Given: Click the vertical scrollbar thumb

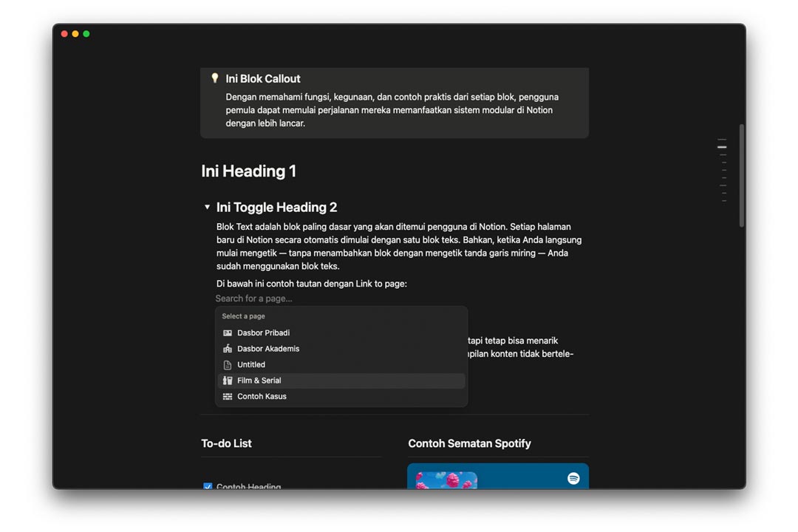Looking at the screenshot, I should [741, 175].
